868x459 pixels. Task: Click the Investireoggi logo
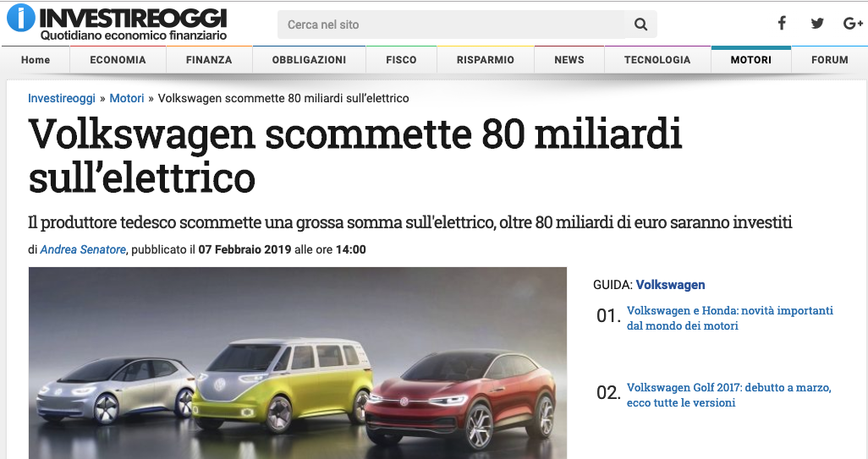tap(117, 23)
